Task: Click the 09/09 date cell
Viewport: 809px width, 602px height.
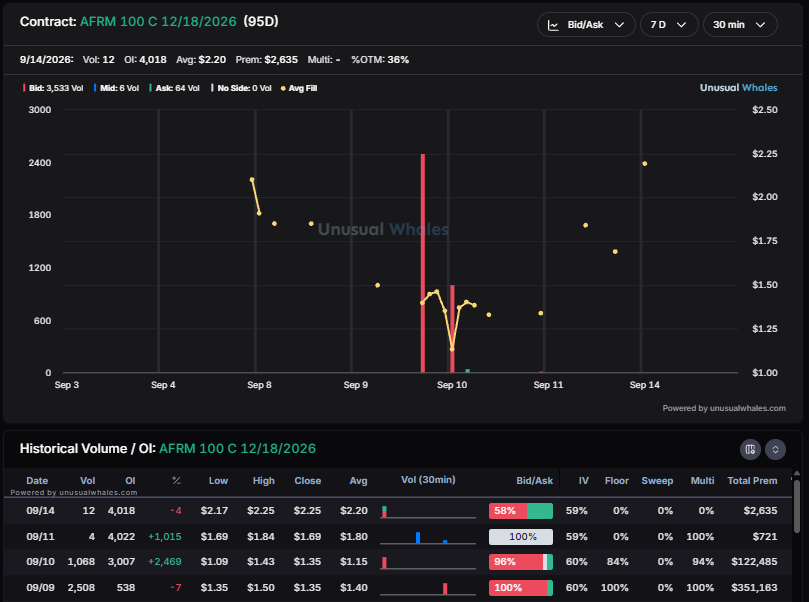Action: coord(40,588)
